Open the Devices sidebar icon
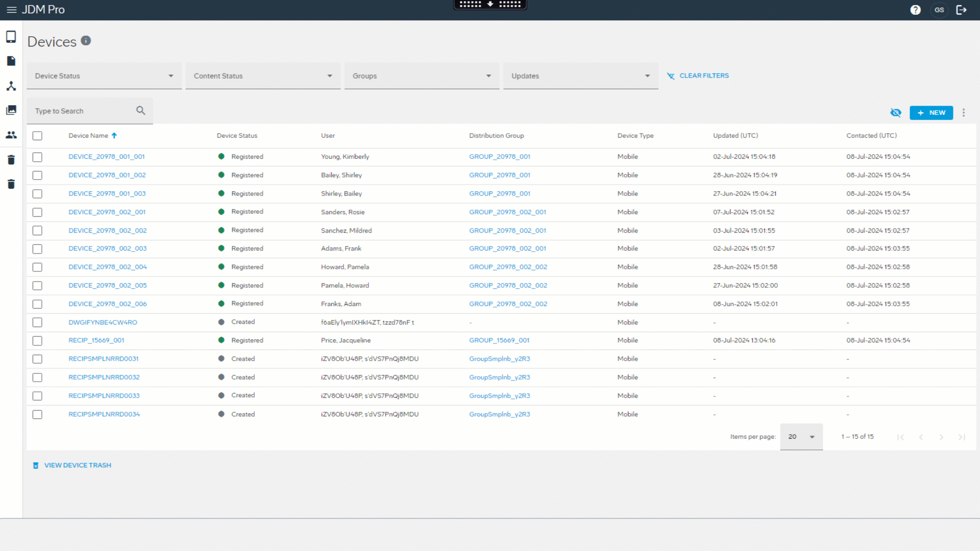980x551 pixels. (11, 36)
